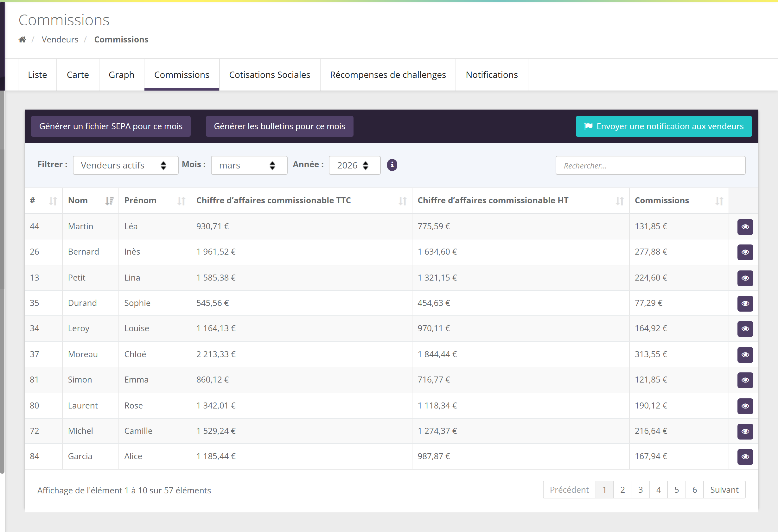This screenshot has height=532, width=778.
Task: Show commission details for Garcia Alice
Action: (x=745, y=457)
